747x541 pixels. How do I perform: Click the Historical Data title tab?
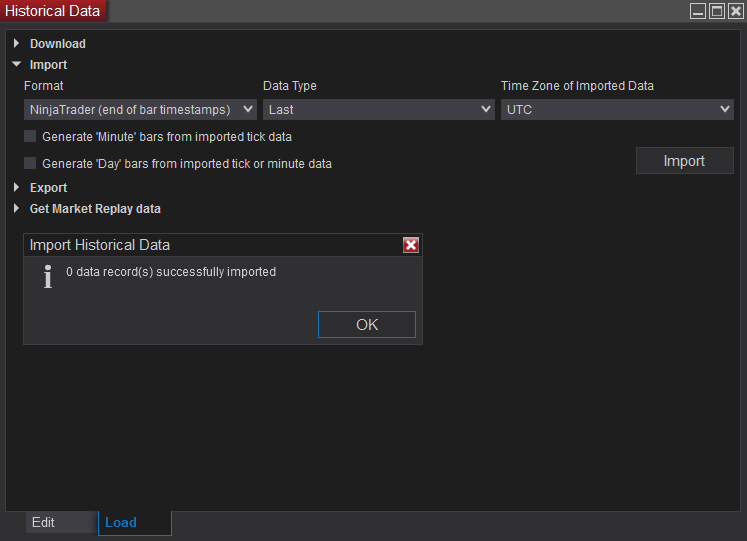tap(53, 11)
